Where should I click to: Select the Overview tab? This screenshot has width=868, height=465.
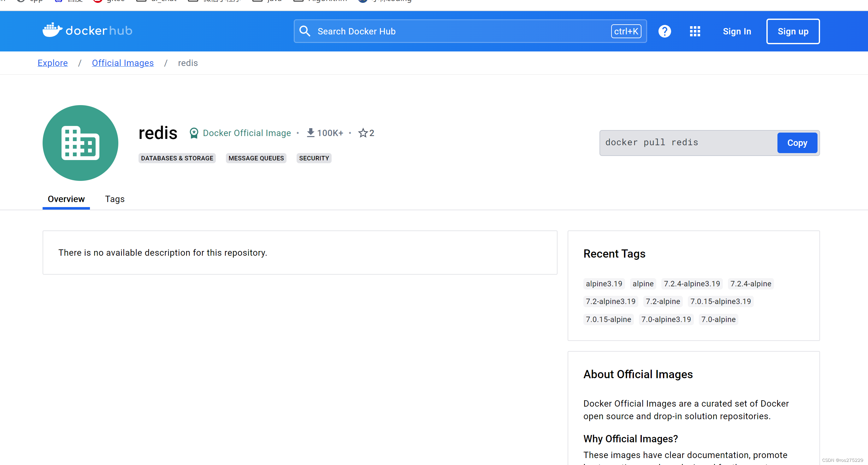[x=67, y=199]
